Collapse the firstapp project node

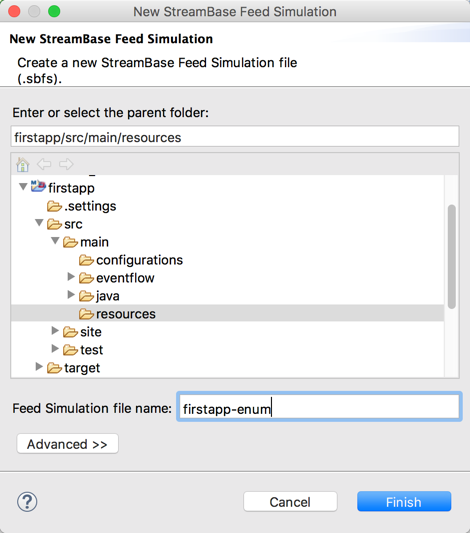point(23,187)
